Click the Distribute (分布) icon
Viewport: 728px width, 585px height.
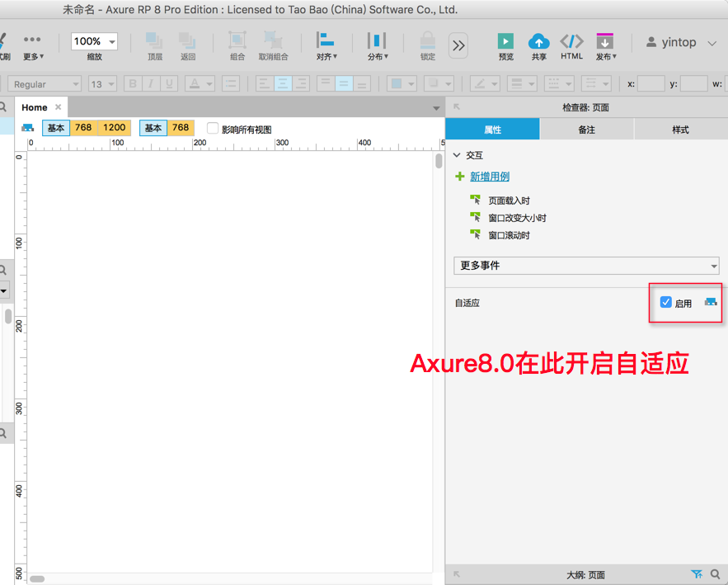click(x=377, y=40)
